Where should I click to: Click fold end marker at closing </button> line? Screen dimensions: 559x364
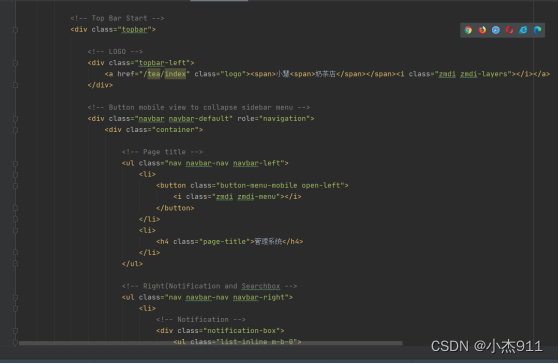pyautogui.click(x=15, y=208)
